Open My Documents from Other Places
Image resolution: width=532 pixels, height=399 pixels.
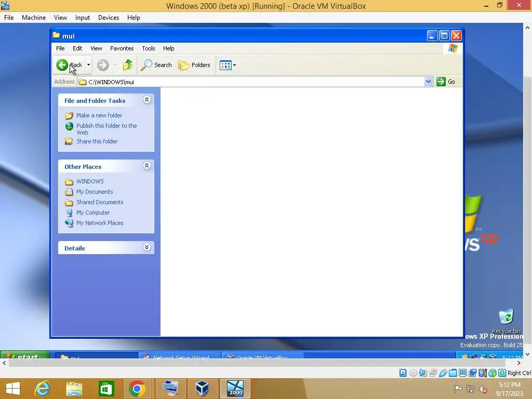95,192
